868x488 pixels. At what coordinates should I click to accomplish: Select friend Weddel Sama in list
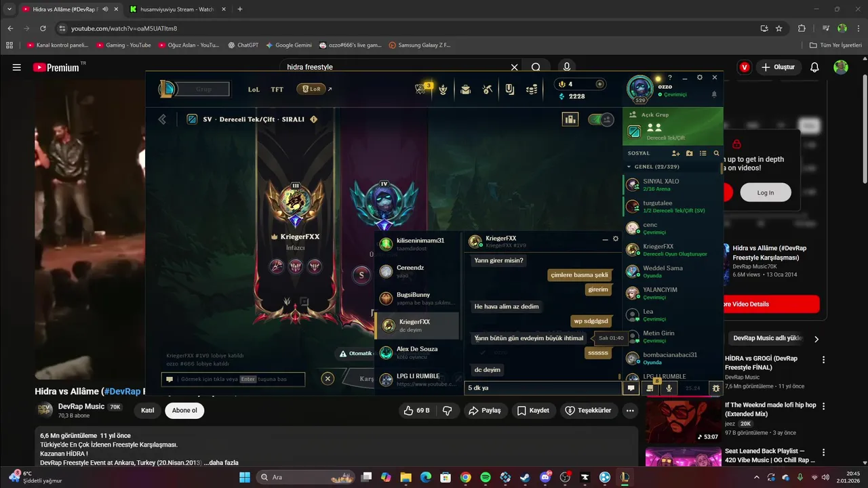coord(671,271)
